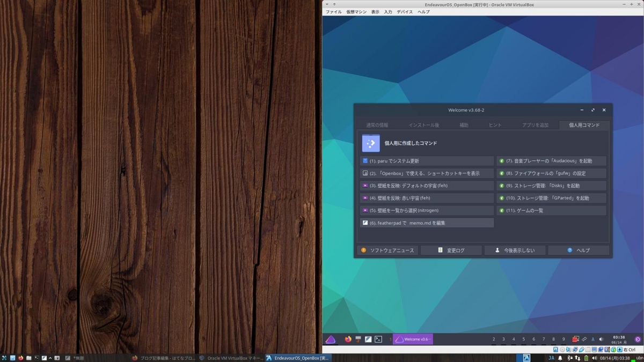Open host terminal launcher in bottom panel
644x362 pixels.
36,358
